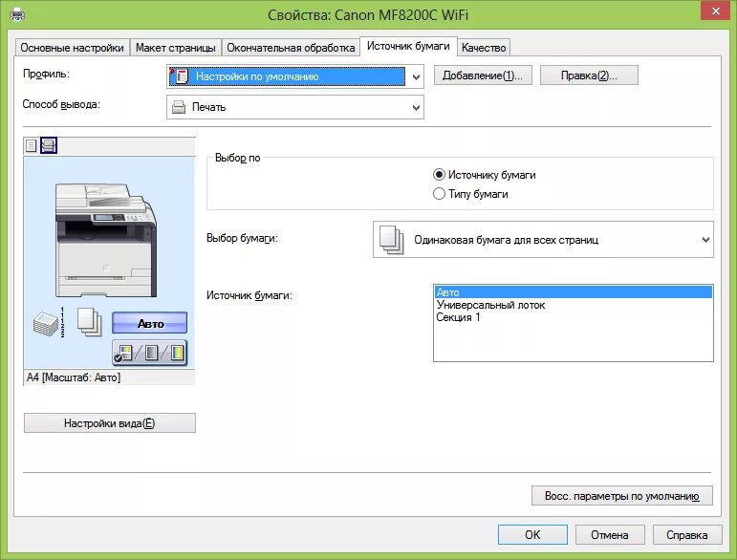737x560 pixels.
Task: Open the Способ вывода dropdown
Action: [x=416, y=108]
